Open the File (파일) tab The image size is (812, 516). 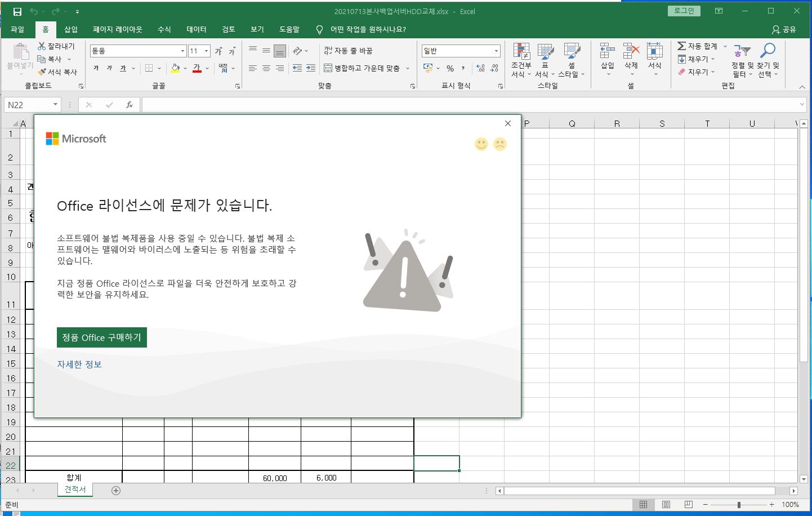click(17, 29)
